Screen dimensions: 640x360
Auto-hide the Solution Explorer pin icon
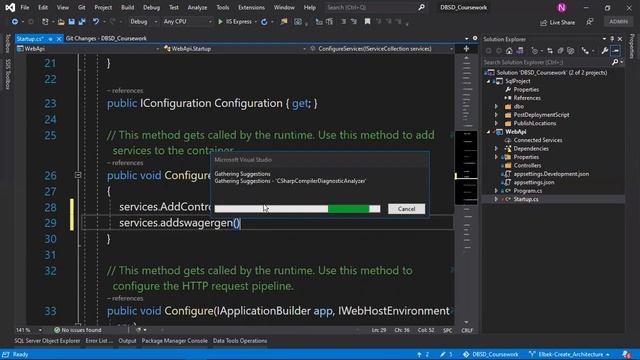point(612,39)
